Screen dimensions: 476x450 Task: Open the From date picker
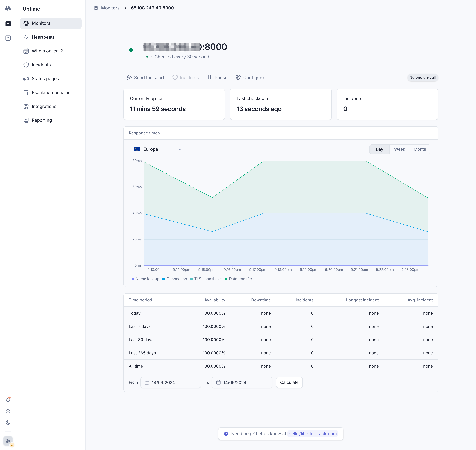pyautogui.click(x=171, y=382)
